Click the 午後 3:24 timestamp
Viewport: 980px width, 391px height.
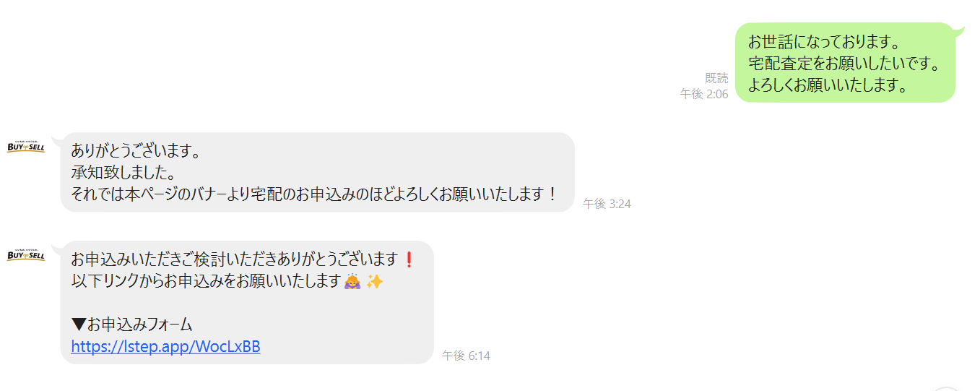[x=607, y=204]
